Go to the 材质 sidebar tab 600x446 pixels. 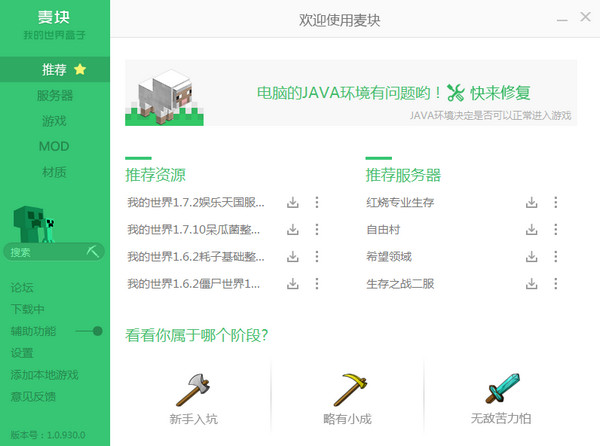coord(54,172)
